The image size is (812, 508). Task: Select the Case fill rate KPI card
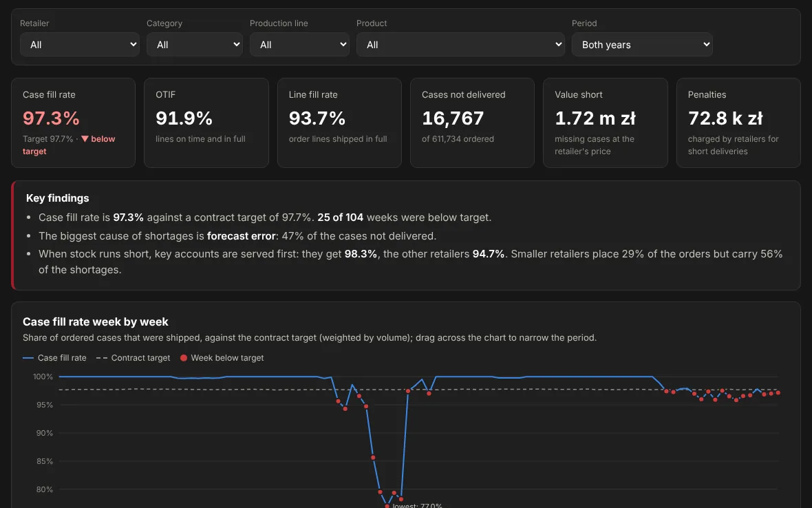tap(73, 123)
